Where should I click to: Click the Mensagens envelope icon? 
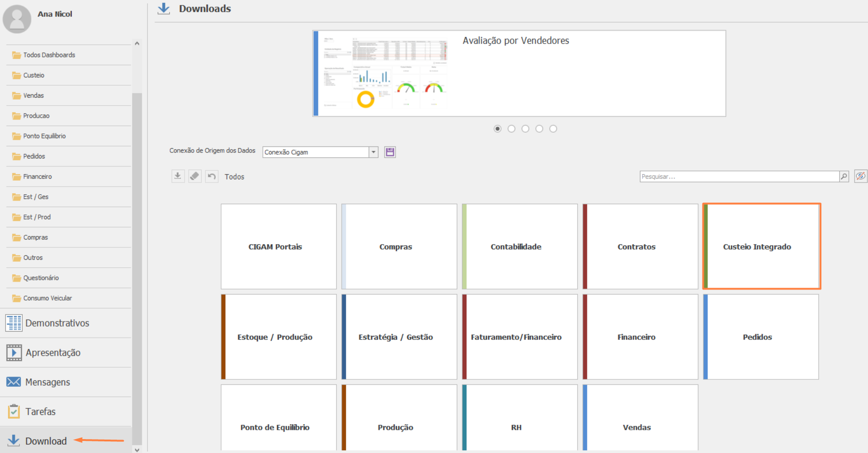pos(13,382)
